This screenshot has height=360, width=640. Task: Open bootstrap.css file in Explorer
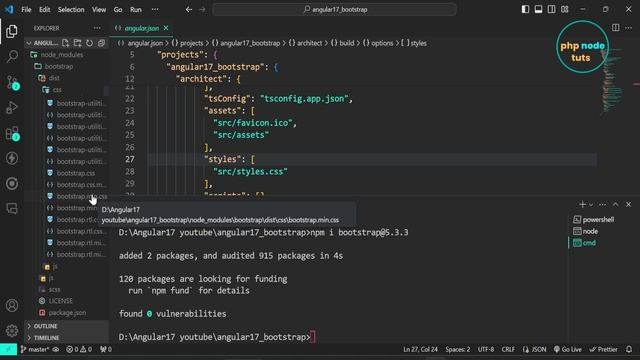76,173
